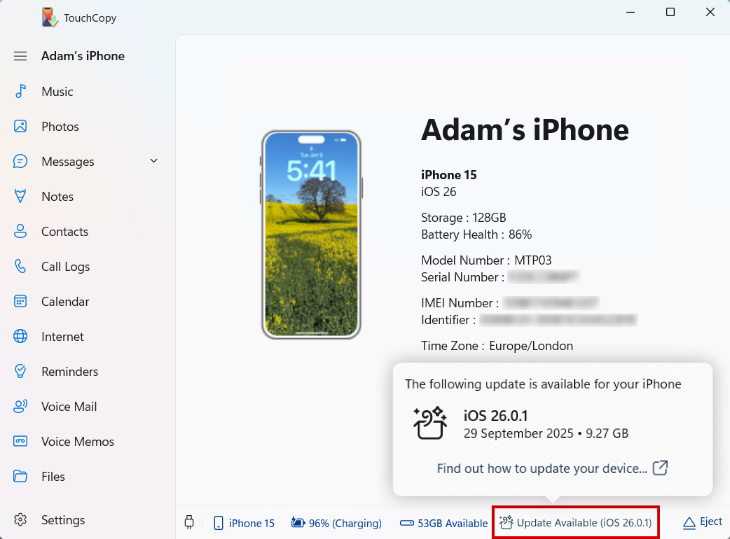Click the Settings gear icon
Viewport: 730px width, 539px height.
[20, 519]
